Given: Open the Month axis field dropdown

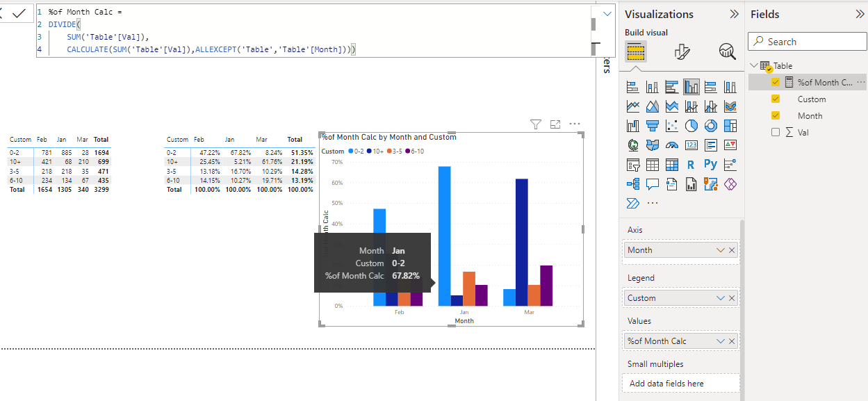Looking at the screenshot, I should (x=721, y=250).
